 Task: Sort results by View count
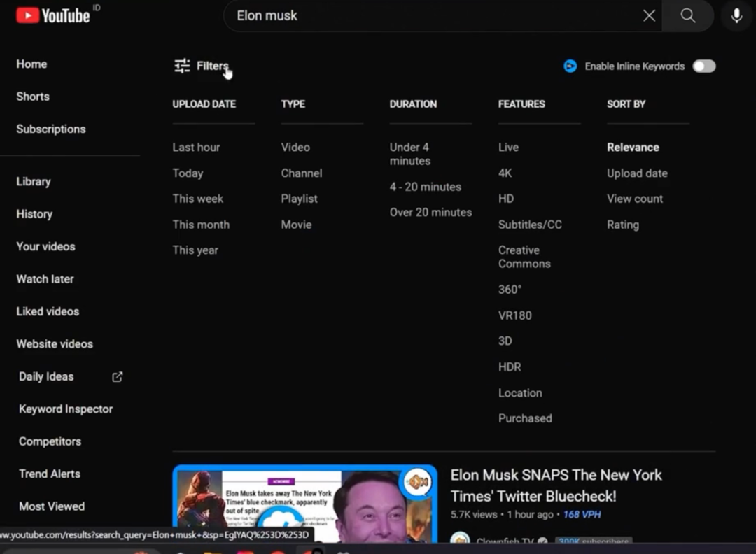pos(634,199)
